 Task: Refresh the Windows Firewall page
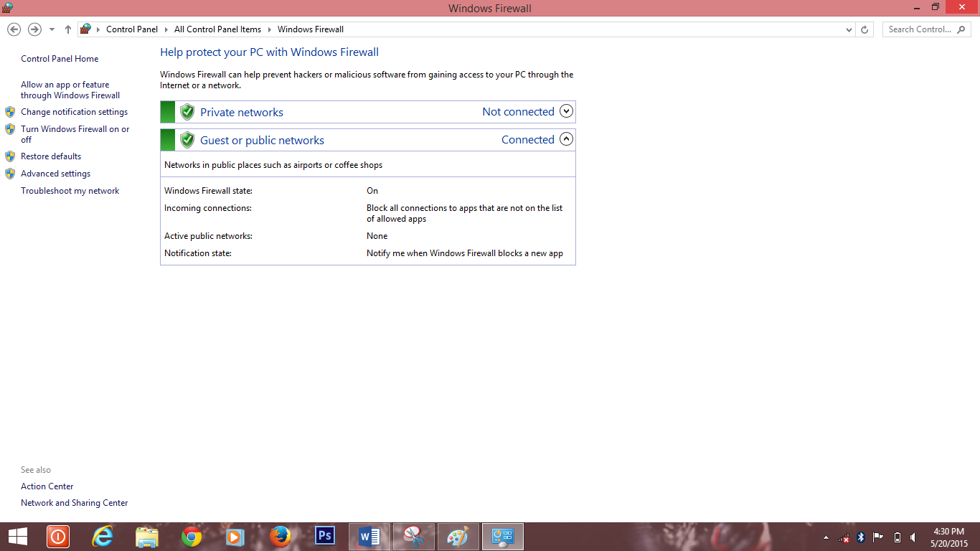[x=864, y=29]
